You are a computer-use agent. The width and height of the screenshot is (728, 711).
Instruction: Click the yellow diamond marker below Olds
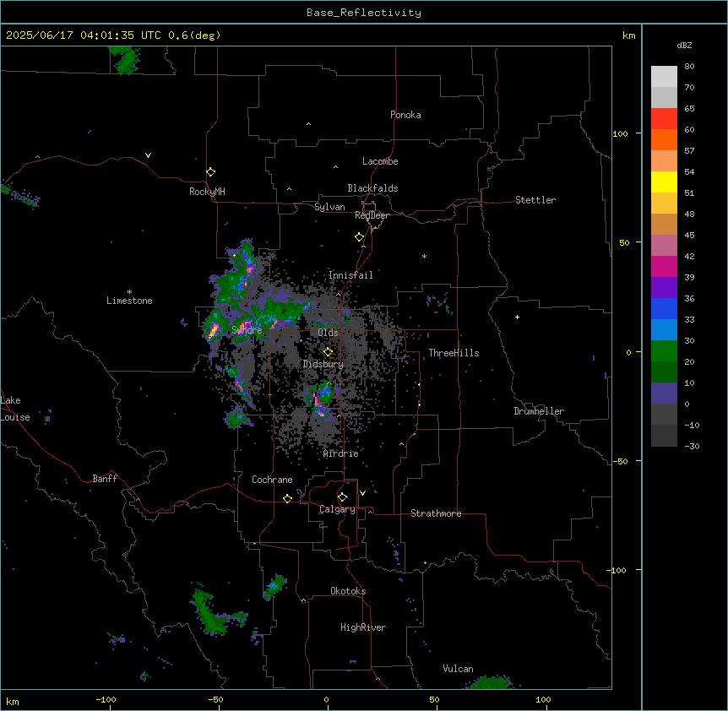pyautogui.click(x=328, y=351)
